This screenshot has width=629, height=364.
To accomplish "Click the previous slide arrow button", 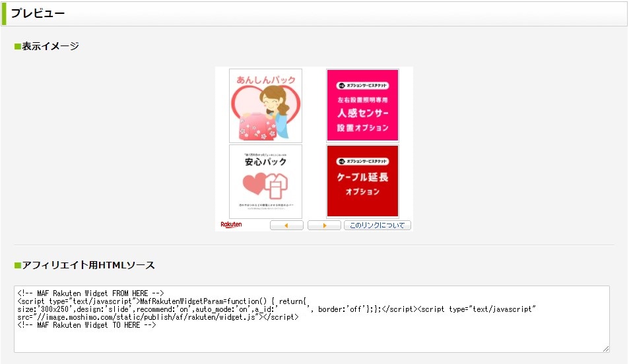I will [286, 226].
